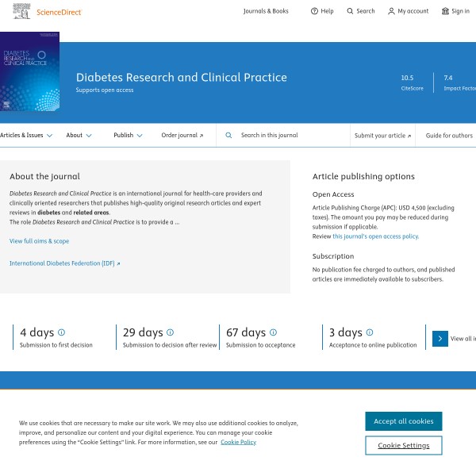Screen dimensions: 476x476
Task: Open the Cookie Settings button
Action: click(403, 446)
